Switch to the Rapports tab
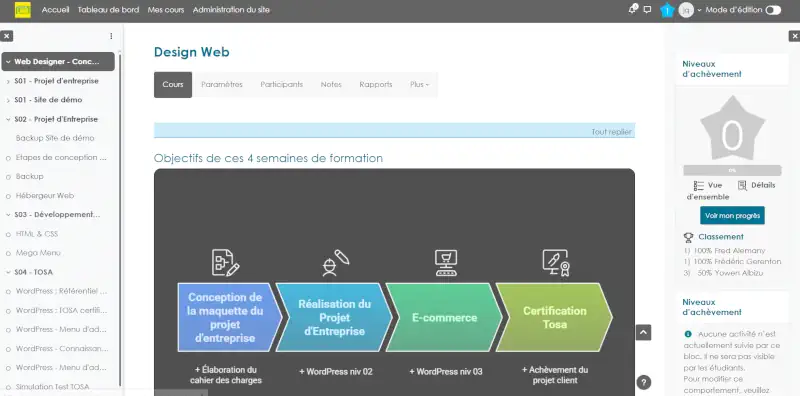This screenshot has width=800, height=396. pos(376,85)
